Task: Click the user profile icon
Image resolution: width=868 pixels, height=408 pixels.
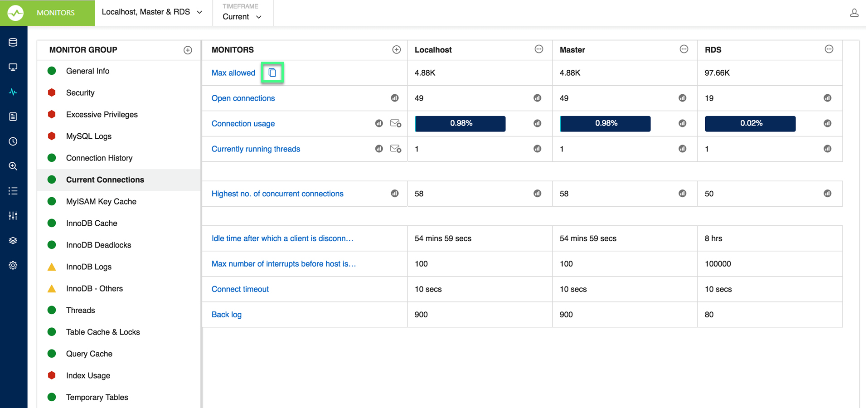Action: [x=854, y=13]
